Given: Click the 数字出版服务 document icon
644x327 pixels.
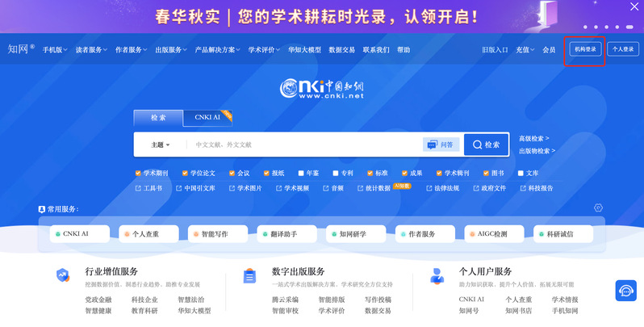Looking at the screenshot, I should (249, 275).
